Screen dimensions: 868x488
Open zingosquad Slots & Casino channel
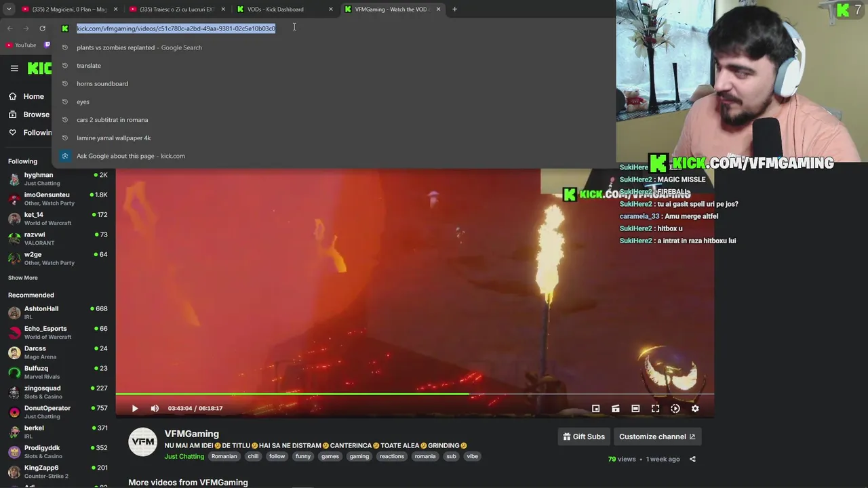tap(58, 392)
